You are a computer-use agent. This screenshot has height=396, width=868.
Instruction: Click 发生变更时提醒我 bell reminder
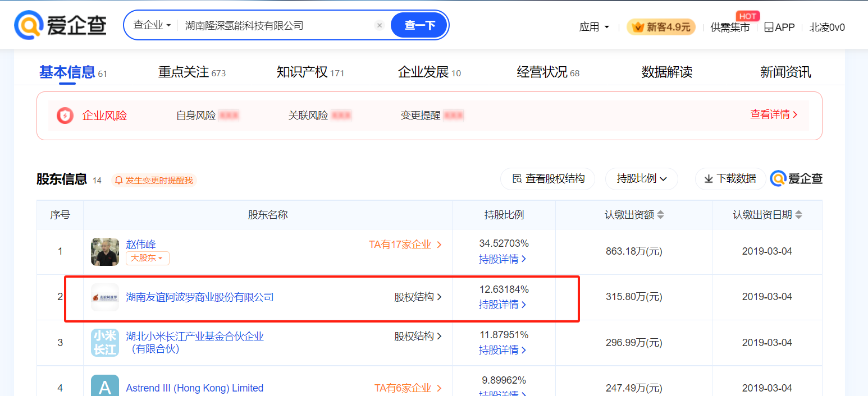pos(154,180)
